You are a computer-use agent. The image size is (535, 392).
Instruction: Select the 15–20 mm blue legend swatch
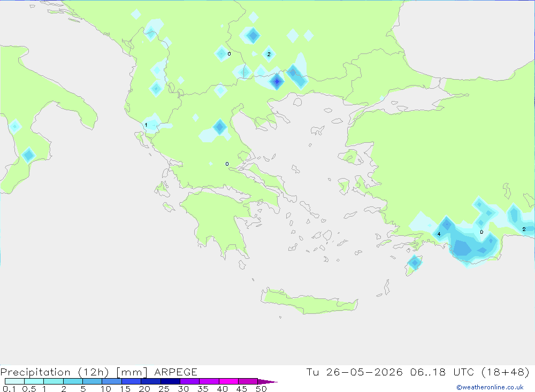pos(131,381)
